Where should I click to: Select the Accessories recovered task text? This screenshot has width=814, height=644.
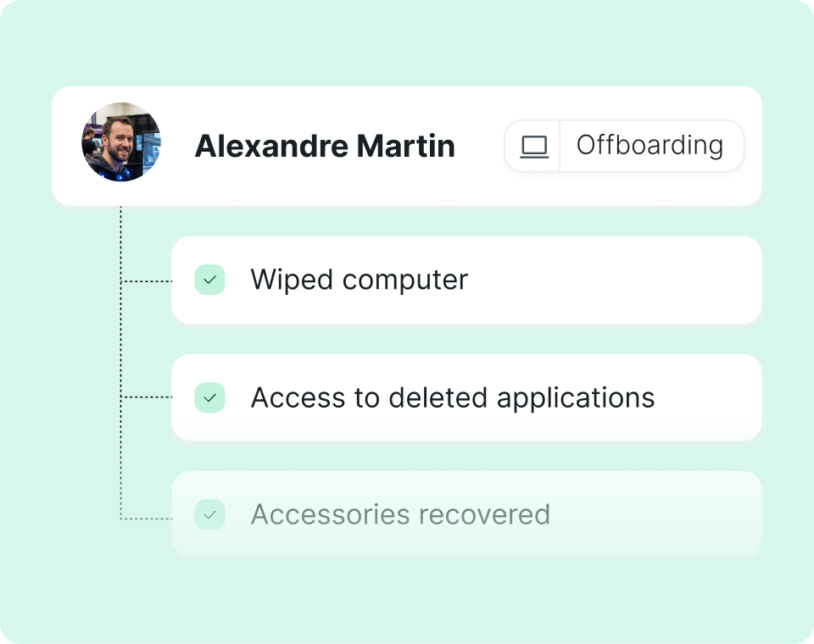pyautogui.click(x=400, y=514)
